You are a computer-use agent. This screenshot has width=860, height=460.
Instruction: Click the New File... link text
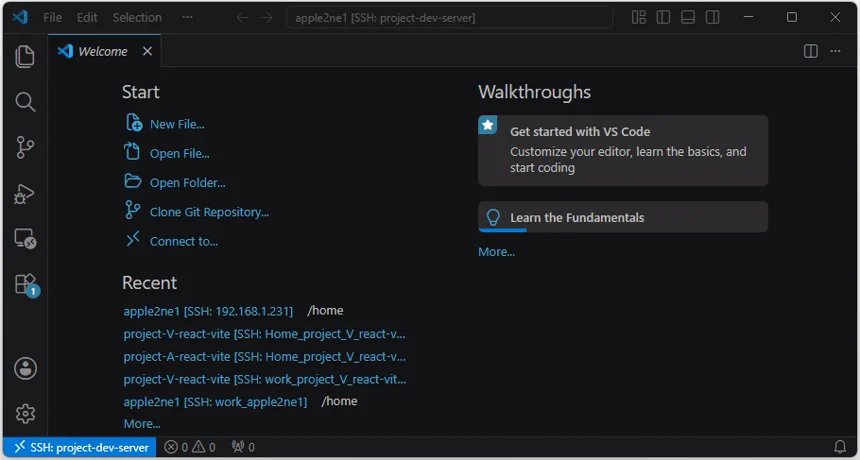point(177,124)
